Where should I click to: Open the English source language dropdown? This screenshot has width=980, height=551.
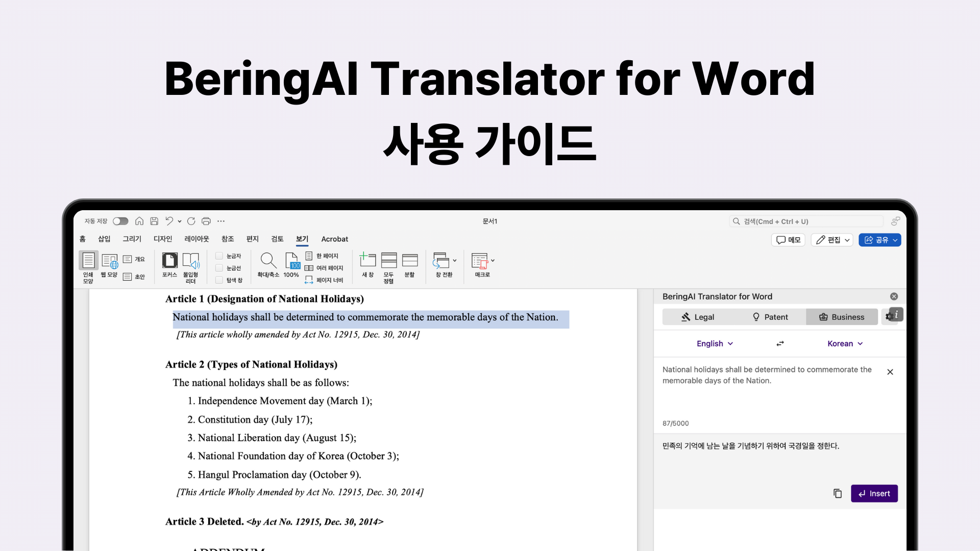point(715,344)
